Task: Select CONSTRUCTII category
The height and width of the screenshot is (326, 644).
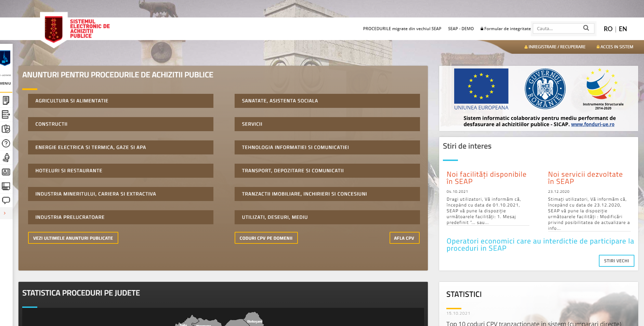Action: (x=121, y=124)
